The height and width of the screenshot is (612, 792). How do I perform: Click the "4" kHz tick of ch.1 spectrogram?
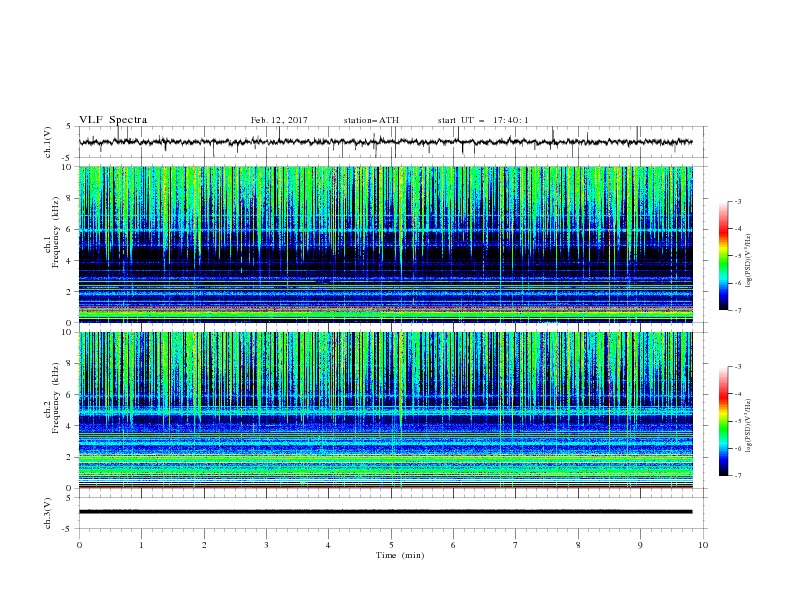[x=69, y=261]
